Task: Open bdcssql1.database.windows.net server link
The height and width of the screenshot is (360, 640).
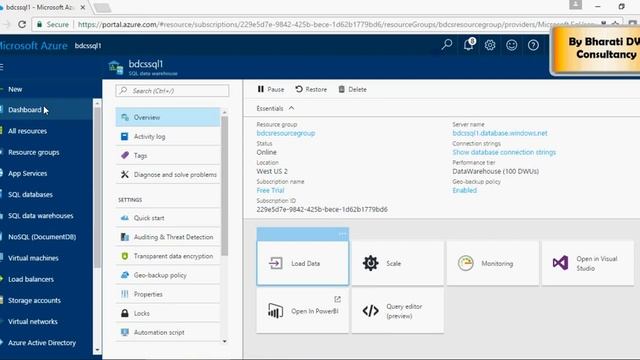Action: 500,133
